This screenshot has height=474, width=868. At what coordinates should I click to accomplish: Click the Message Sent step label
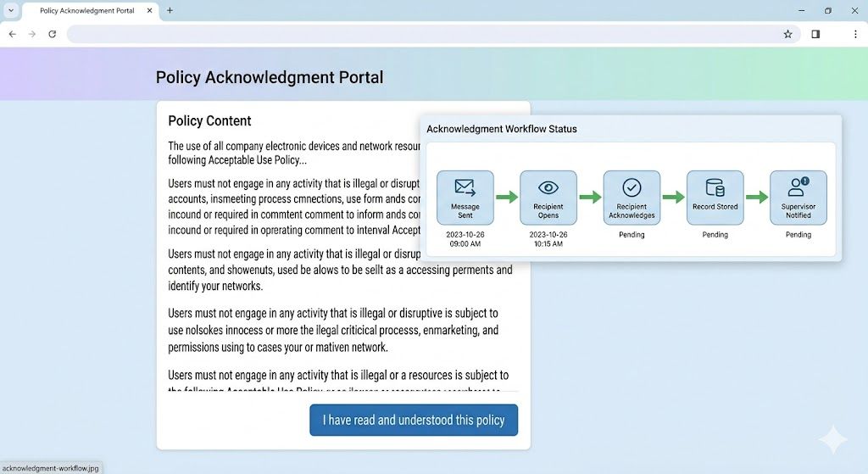pos(465,211)
